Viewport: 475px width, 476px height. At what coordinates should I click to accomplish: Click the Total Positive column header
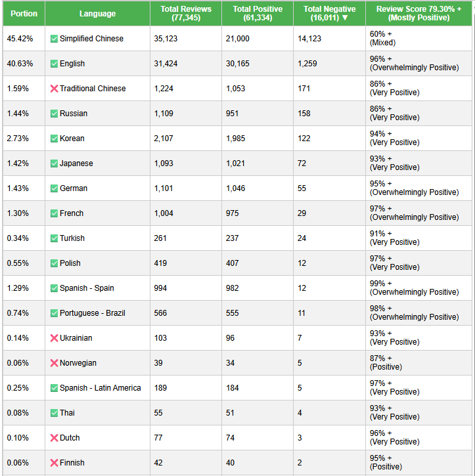click(258, 13)
